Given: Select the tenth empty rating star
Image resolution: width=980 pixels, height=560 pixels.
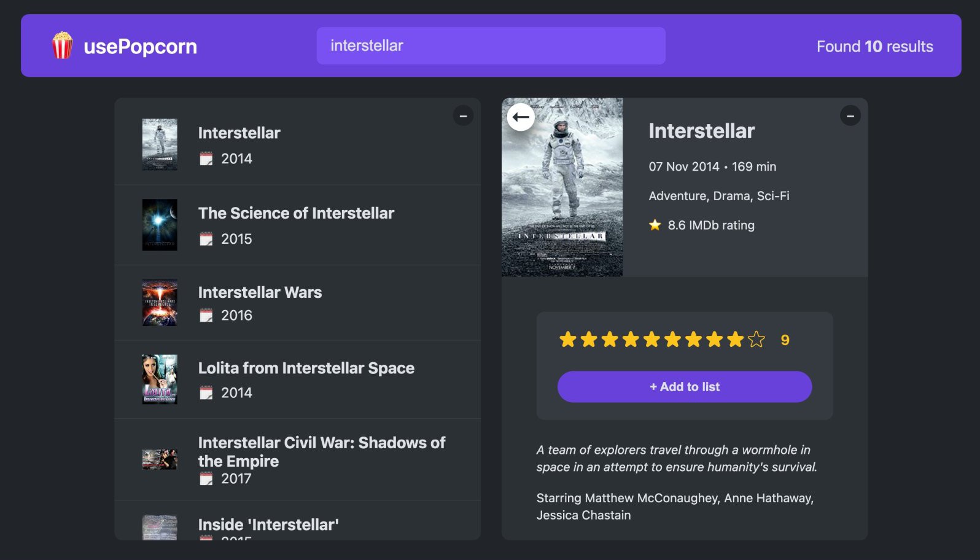Looking at the screenshot, I should 756,340.
